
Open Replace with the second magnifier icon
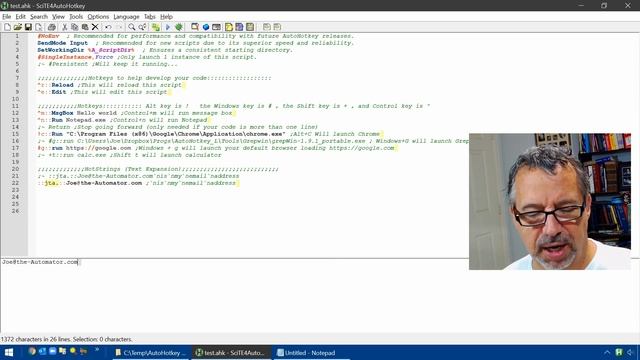[142, 27]
